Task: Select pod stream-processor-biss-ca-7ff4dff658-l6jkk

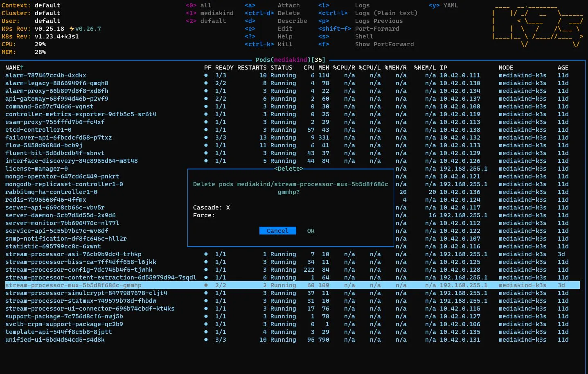Action: pyautogui.click(x=81, y=262)
